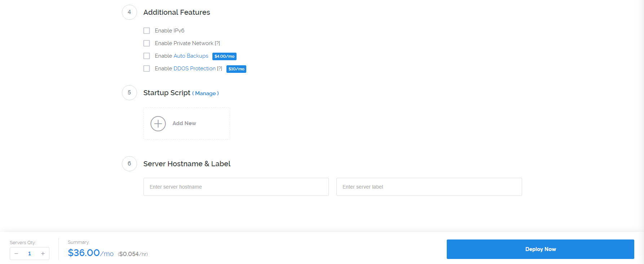
Task: Toggle the DDOS Protection checkbox
Action: (x=146, y=69)
